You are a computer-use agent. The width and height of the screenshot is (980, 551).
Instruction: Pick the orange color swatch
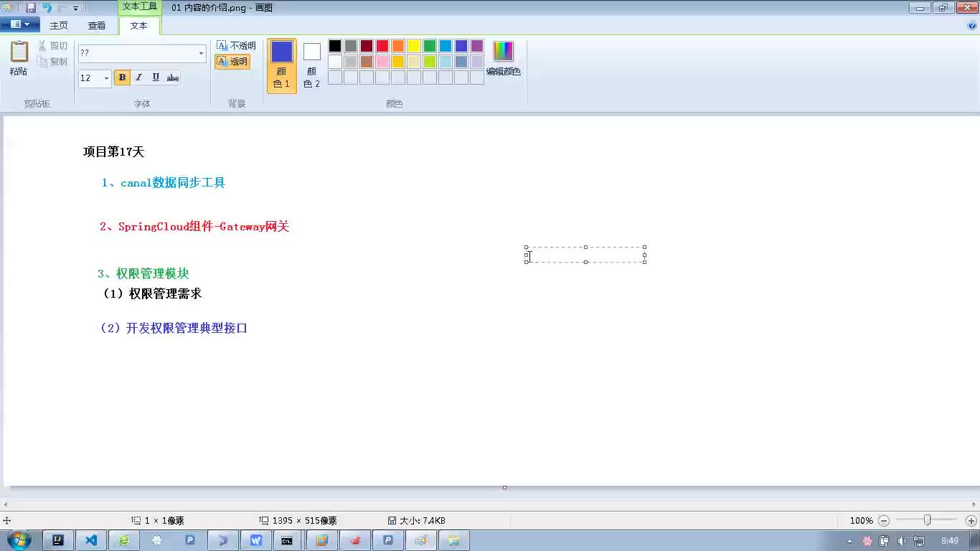[398, 46]
